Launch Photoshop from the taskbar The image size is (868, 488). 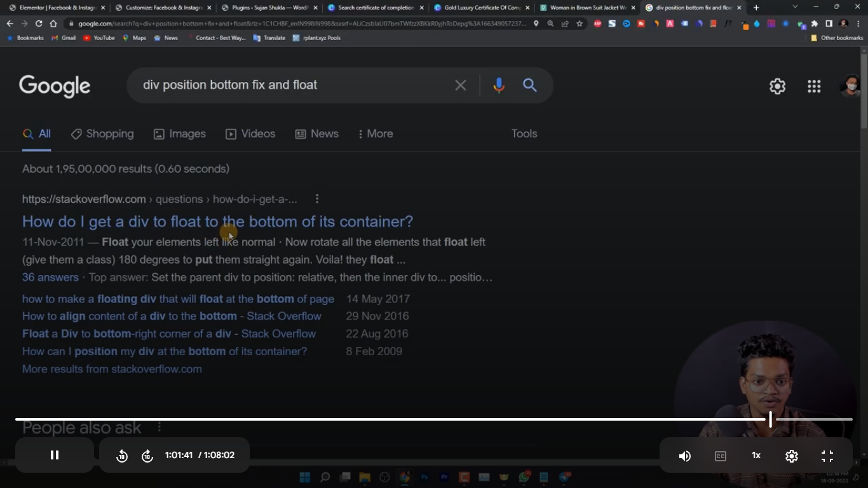424,476
